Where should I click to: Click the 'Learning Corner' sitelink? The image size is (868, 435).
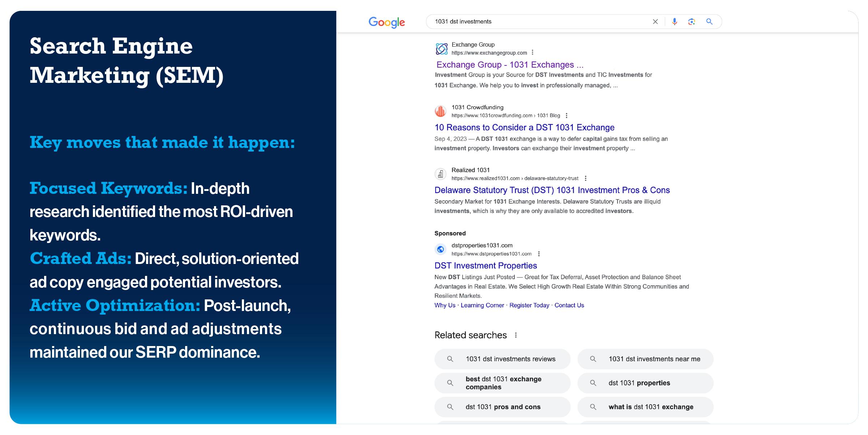482,305
